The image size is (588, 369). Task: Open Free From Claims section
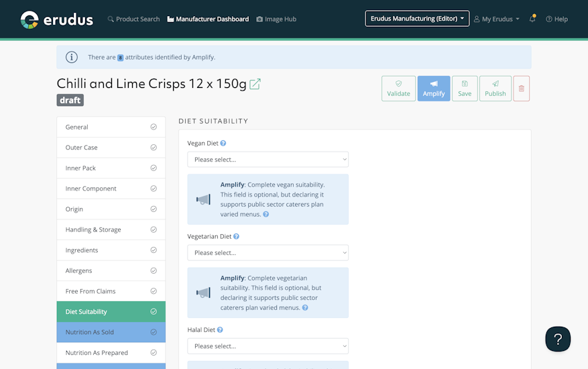point(111,291)
